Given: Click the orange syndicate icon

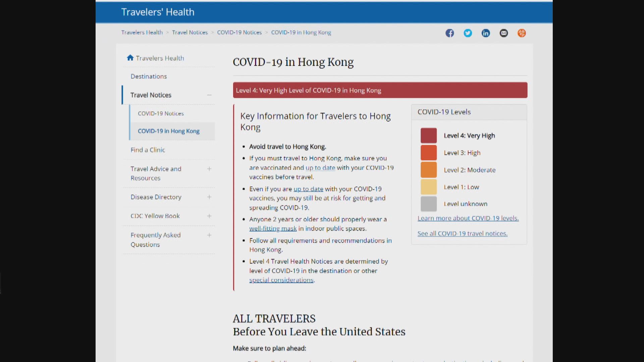Looking at the screenshot, I should [x=522, y=33].
